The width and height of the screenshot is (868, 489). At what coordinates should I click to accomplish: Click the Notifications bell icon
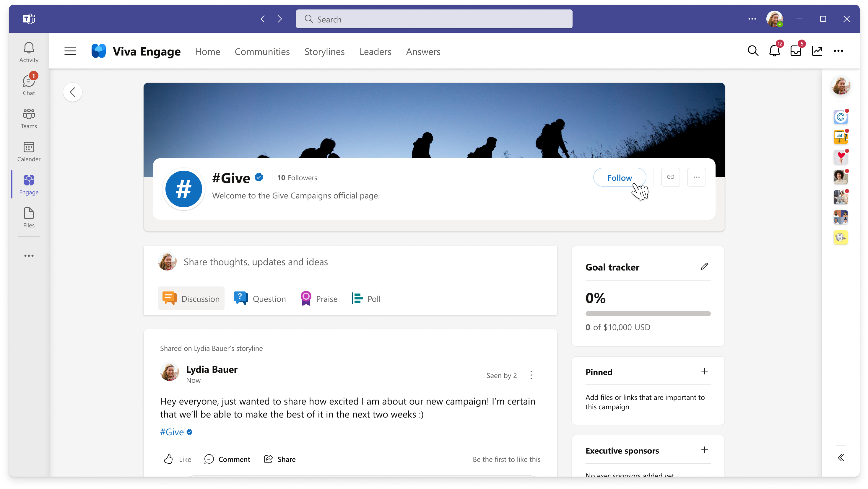click(774, 51)
